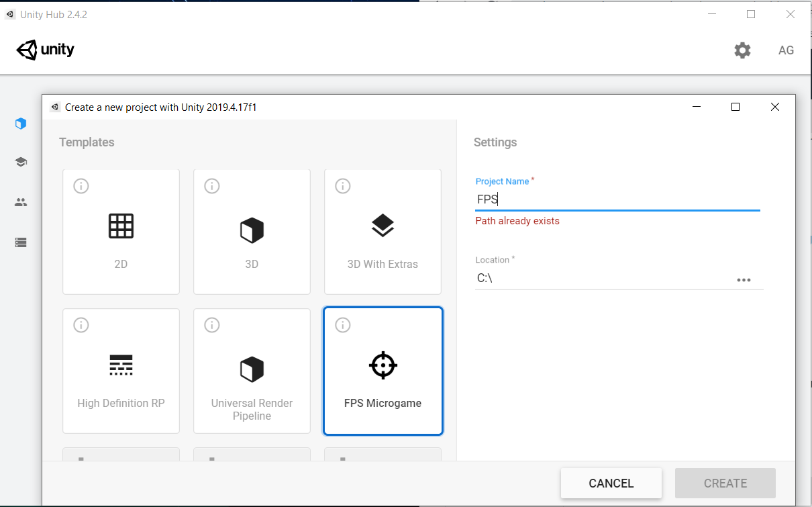Click the 3D With Extras layers icon
This screenshot has height=507, width=812.
click(383, 226)
